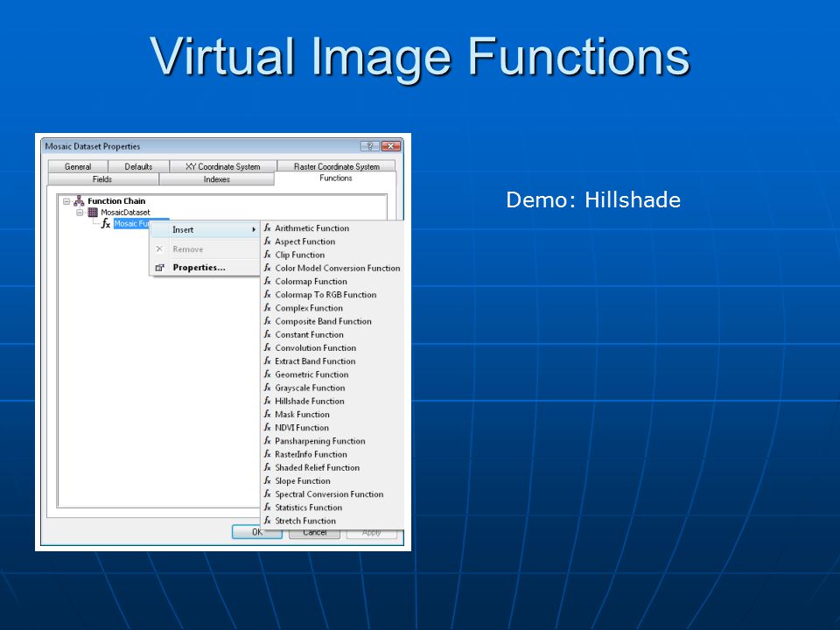Insert the Convolution Function
The width and height of the screenshot is (840, 630).
[x=332, y=347]
